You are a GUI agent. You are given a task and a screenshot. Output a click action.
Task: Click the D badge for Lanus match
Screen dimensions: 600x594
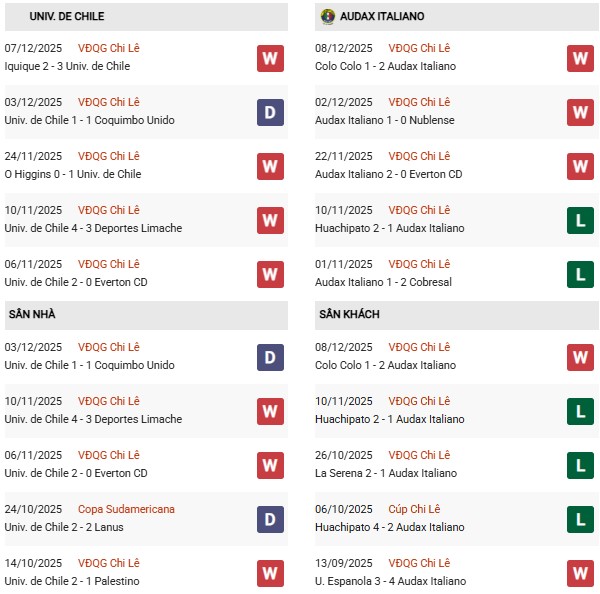269,519
